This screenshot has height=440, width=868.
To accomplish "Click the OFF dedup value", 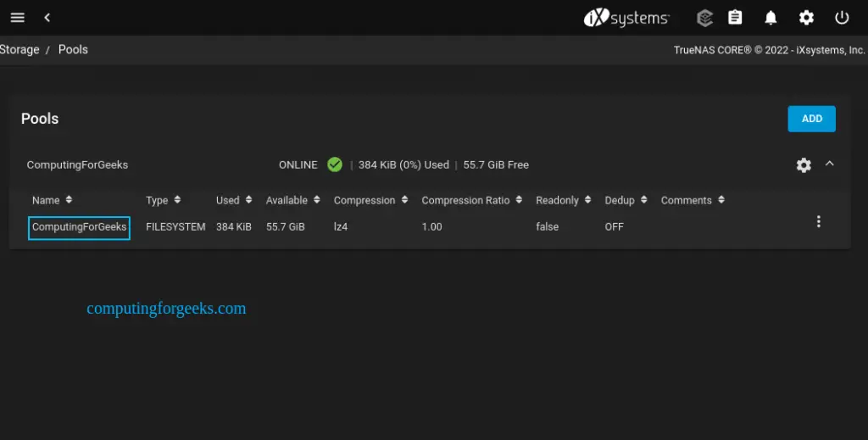I will [x=614, y=227].
